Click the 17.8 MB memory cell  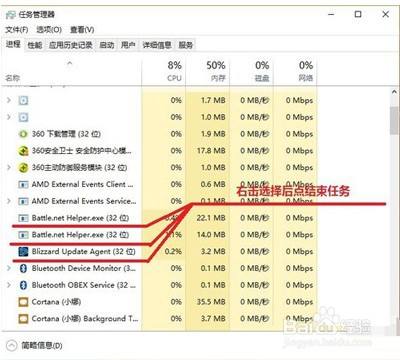click(x=211, y=151)
